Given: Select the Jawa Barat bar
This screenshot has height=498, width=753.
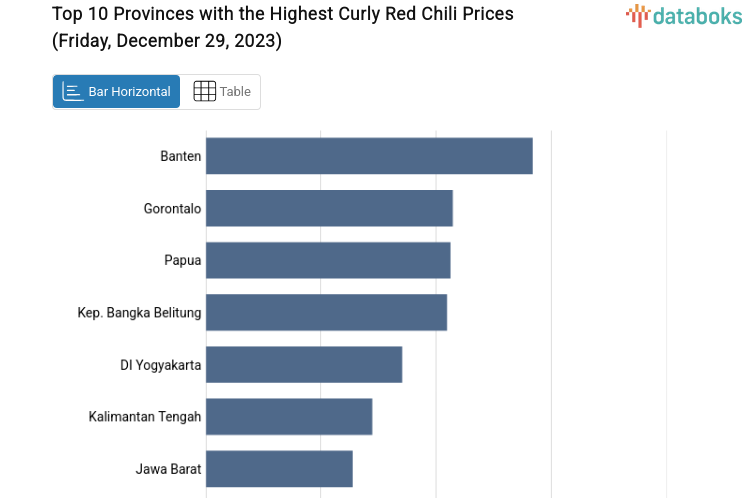Looking at the screenshot, I should point(279,468).
